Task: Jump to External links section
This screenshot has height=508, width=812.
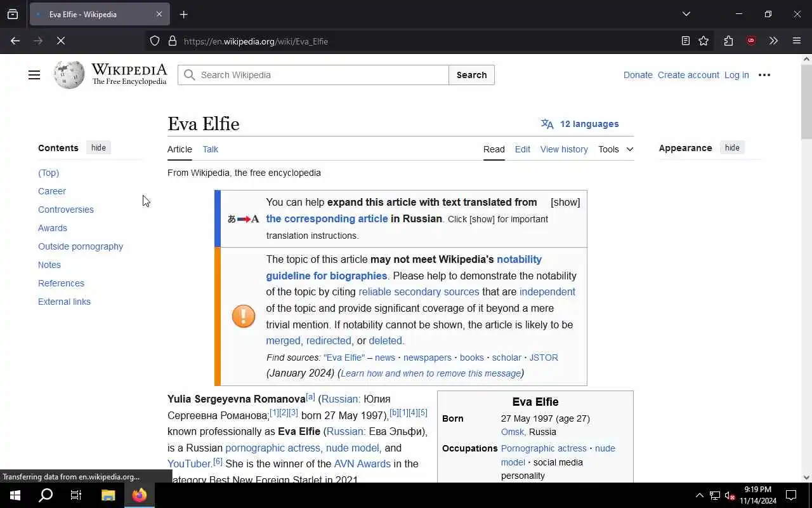Action: point(64,302)
